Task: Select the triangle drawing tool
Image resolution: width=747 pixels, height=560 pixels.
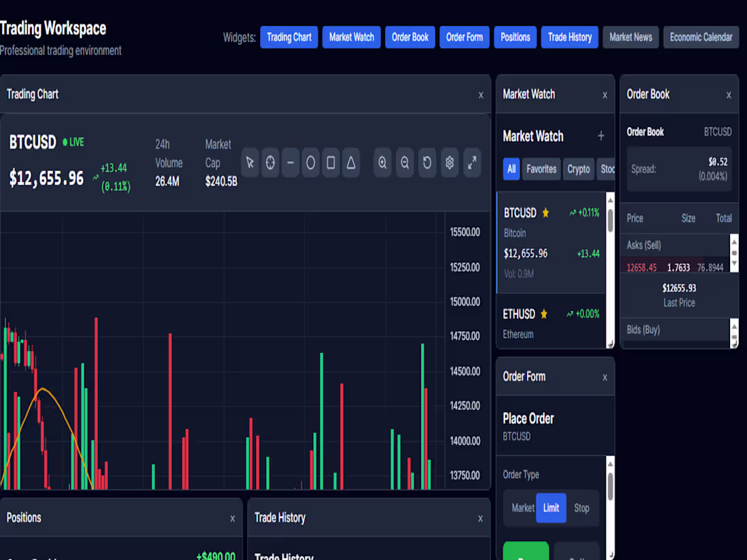Action: pos(351,163)
